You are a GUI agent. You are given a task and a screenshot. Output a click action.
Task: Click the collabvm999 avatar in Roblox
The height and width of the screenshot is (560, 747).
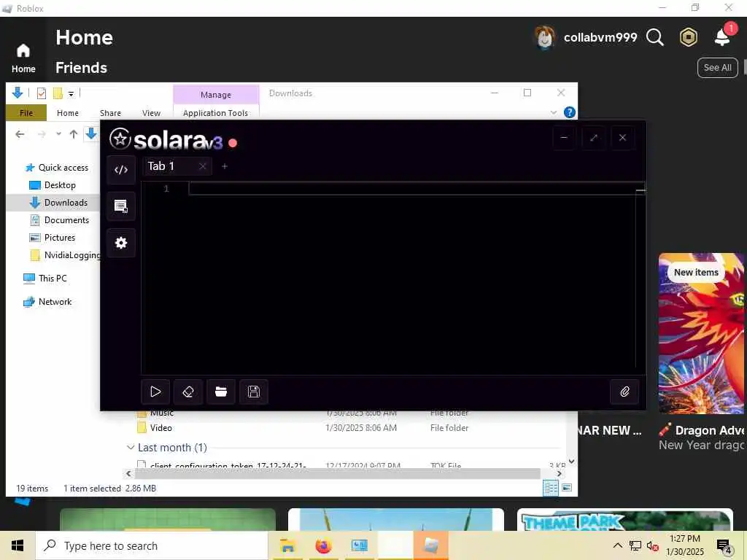tap(544, 37)
